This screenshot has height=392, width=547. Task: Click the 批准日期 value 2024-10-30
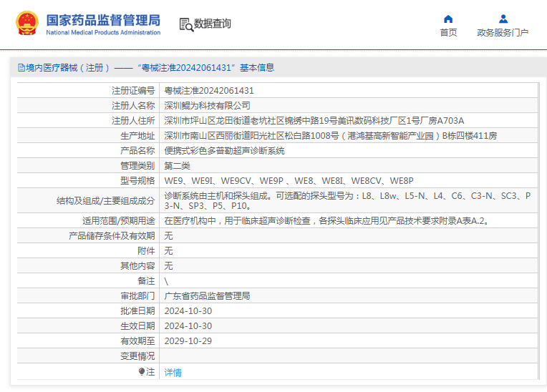188,311
